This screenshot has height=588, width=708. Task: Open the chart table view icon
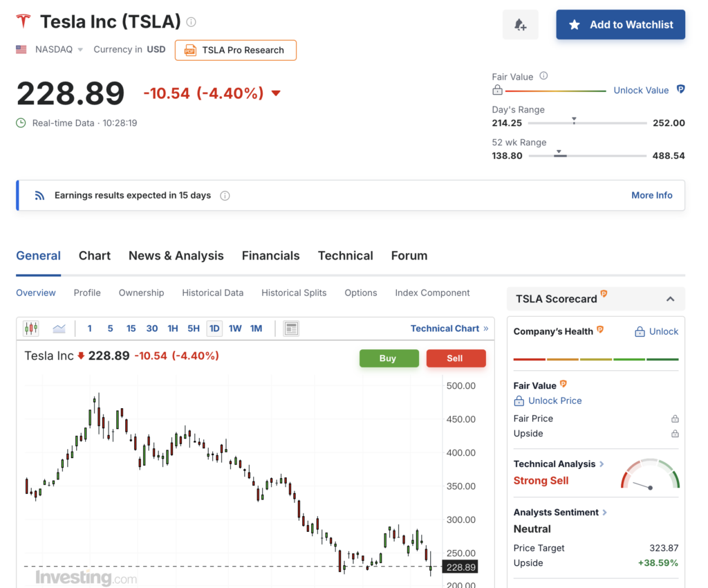coord(291,329)
